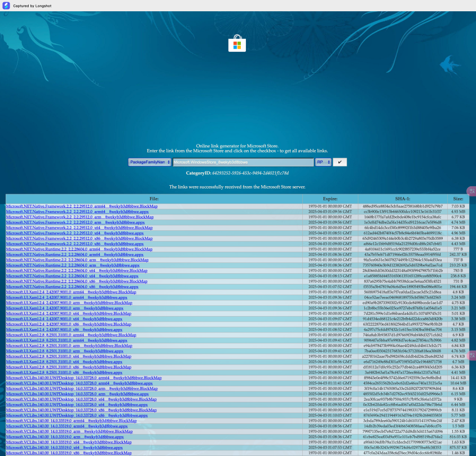Click the 242.37 KB size cell
The width and height of the screenshot is (476, 456).
[458, 255]
